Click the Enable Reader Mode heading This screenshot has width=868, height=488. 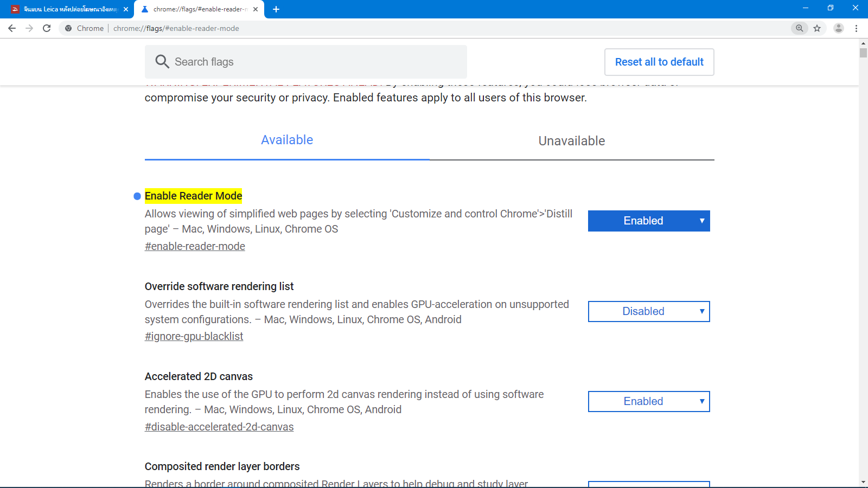(193, 196)
